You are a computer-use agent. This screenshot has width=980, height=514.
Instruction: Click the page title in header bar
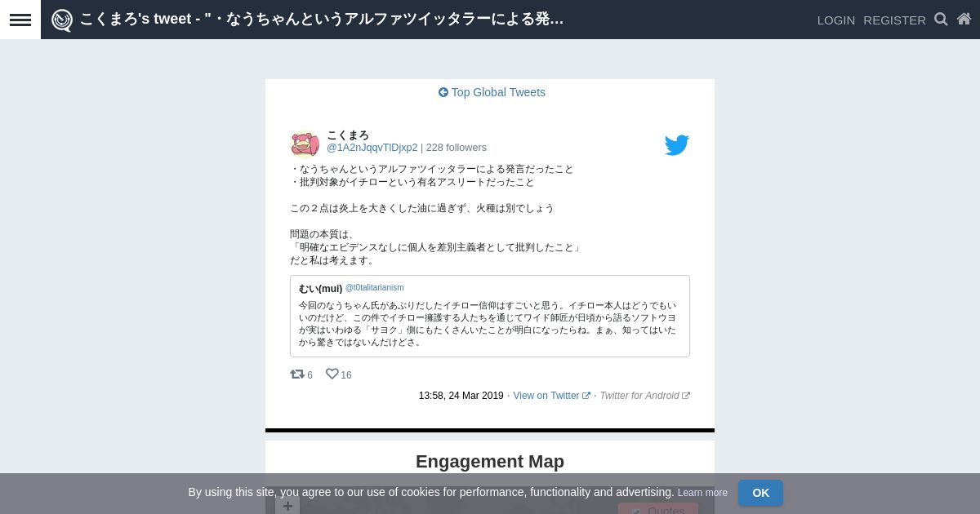(322, 20)
